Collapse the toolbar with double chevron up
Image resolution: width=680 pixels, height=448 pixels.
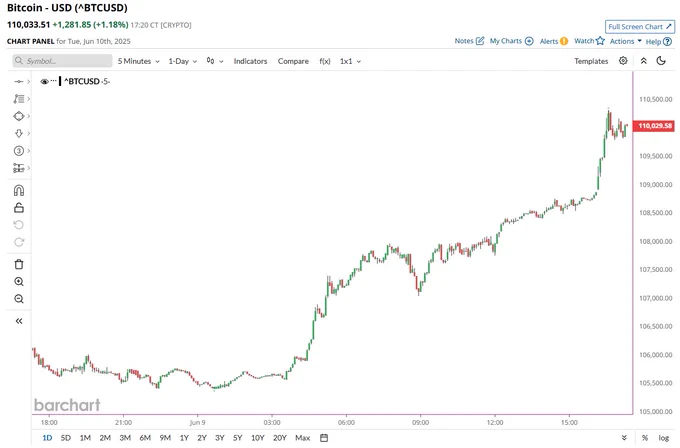(644, 61)
